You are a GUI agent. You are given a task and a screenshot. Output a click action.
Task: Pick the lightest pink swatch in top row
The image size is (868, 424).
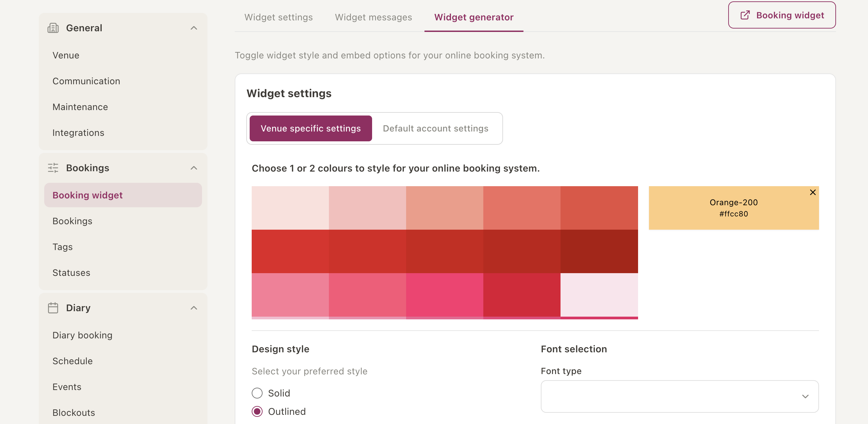[290, 208]
